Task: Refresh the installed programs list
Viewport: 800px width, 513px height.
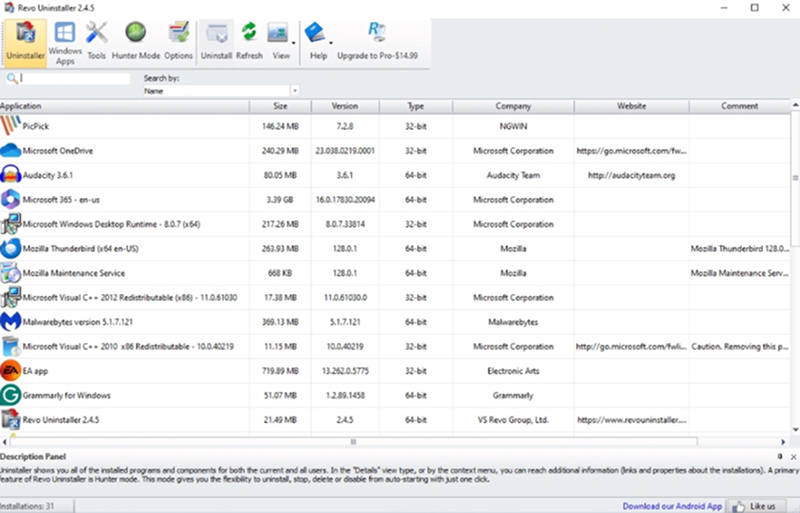Action: pyautogui.click(x=249, y=41)
